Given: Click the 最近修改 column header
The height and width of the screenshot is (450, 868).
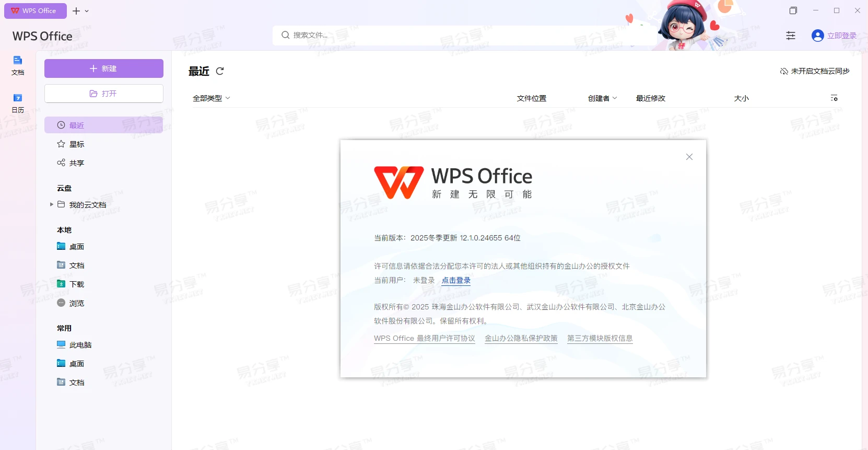Looking at the screenshot, I should pyautogui.click(x=651, y=98).
